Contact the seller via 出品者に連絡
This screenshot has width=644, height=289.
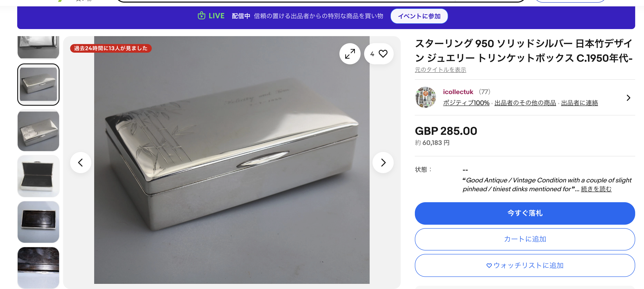579,103
